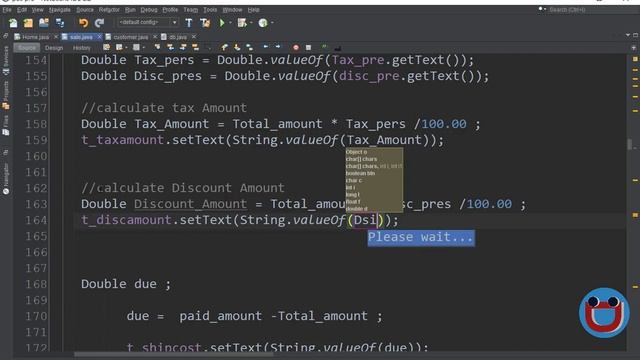Click the Find Selection editor toolbar icon

coord(157,47)
